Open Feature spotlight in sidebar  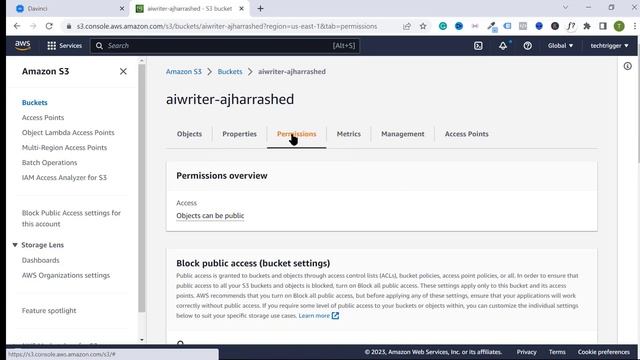pyautogui.click(x=49, y=311)
